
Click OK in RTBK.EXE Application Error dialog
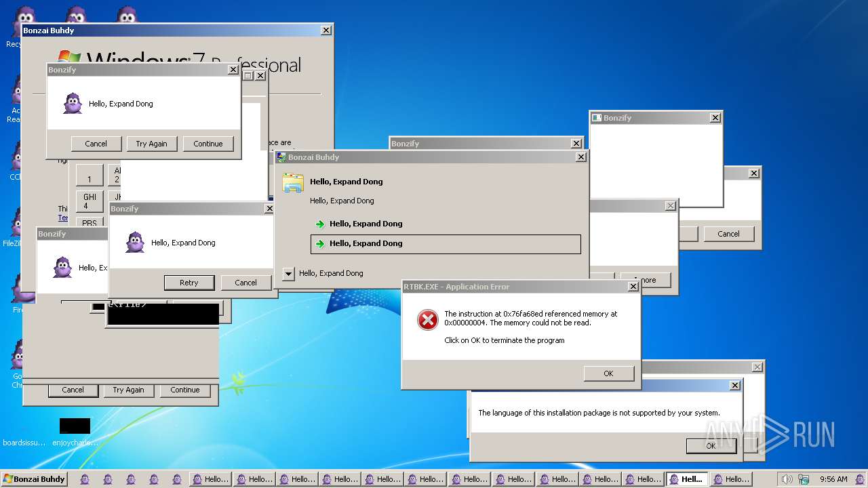(608, 373)
